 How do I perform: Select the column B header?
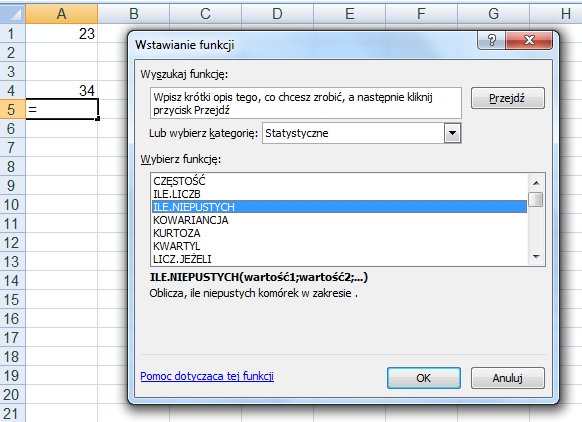134,14
